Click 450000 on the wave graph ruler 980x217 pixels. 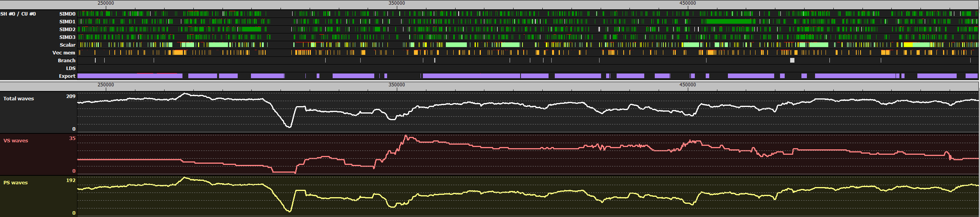687,85
